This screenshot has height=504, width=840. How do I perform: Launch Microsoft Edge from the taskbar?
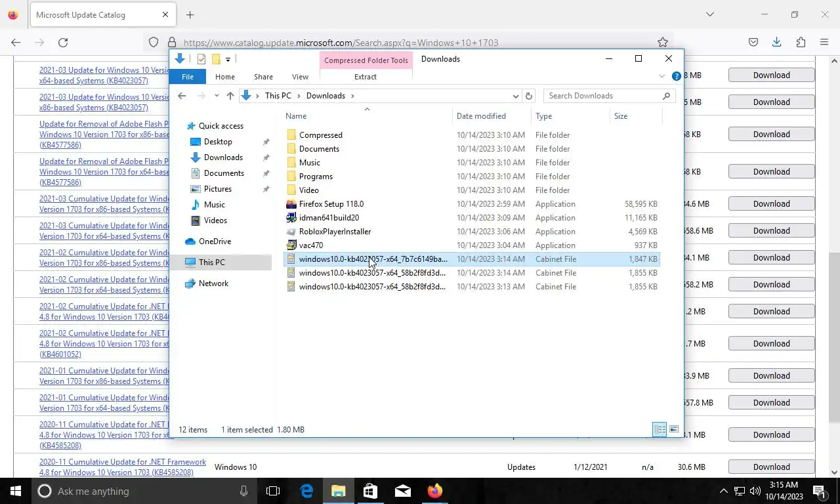(x=306, y=491)
